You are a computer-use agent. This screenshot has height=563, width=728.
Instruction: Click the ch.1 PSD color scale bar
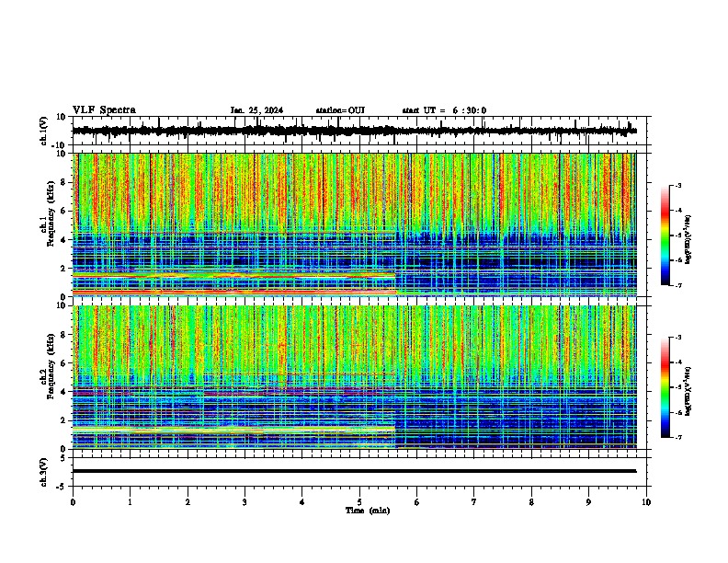click(x=665, y=236)
